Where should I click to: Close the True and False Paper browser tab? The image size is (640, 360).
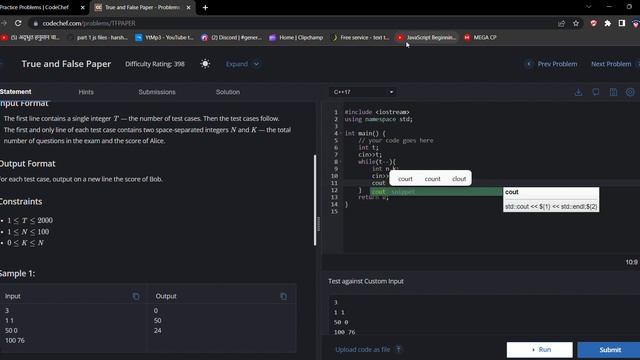pos(188,7)
